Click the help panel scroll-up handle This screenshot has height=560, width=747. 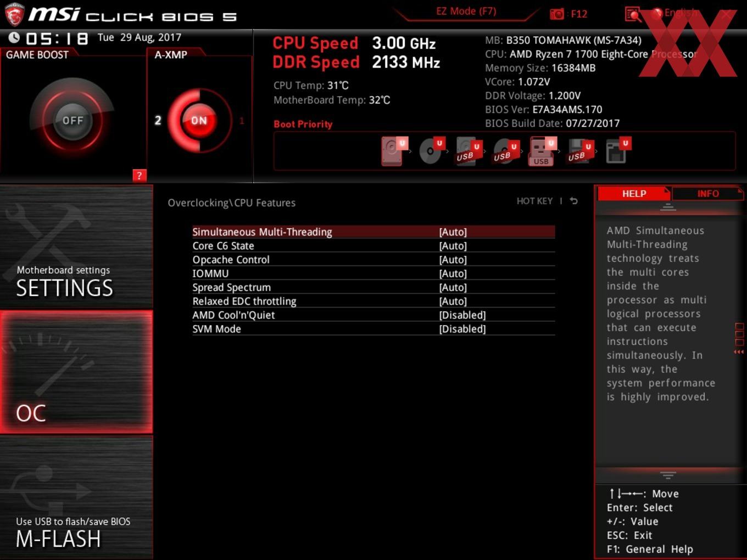click(x=668, y=207)
